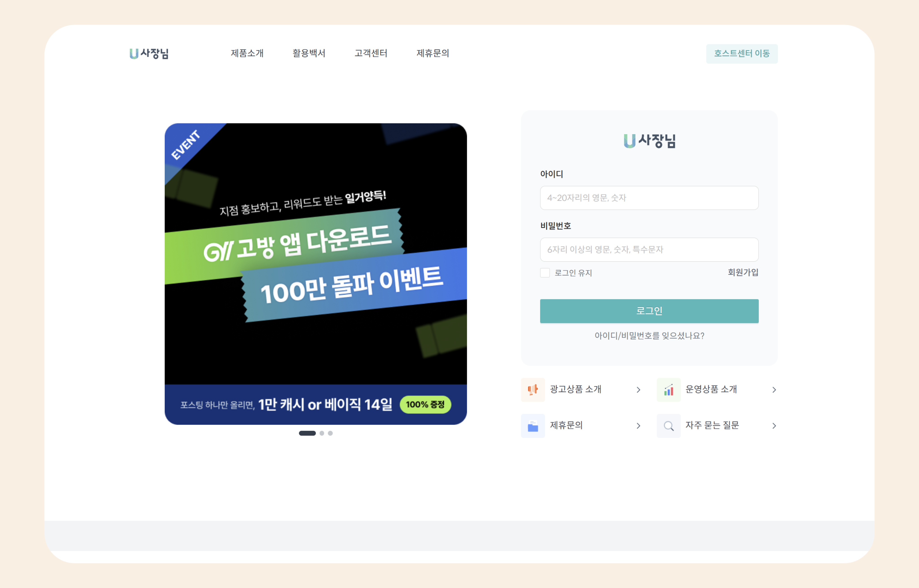
Task: Focus the 아이디 input field
Action: (649, 198)
